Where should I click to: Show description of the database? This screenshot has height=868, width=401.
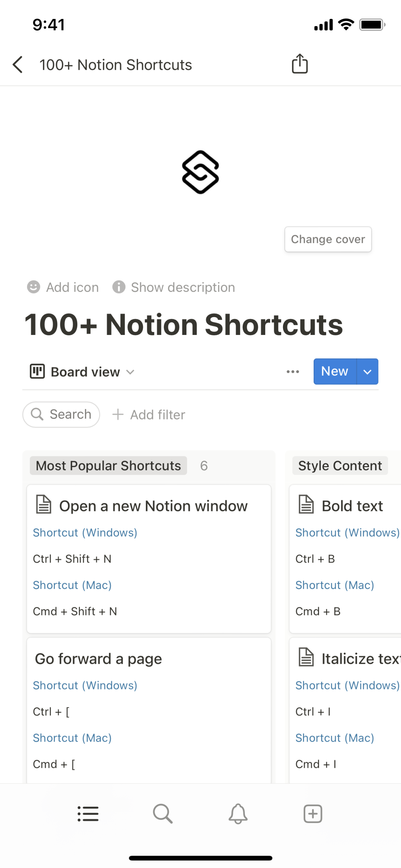point(174,287)
